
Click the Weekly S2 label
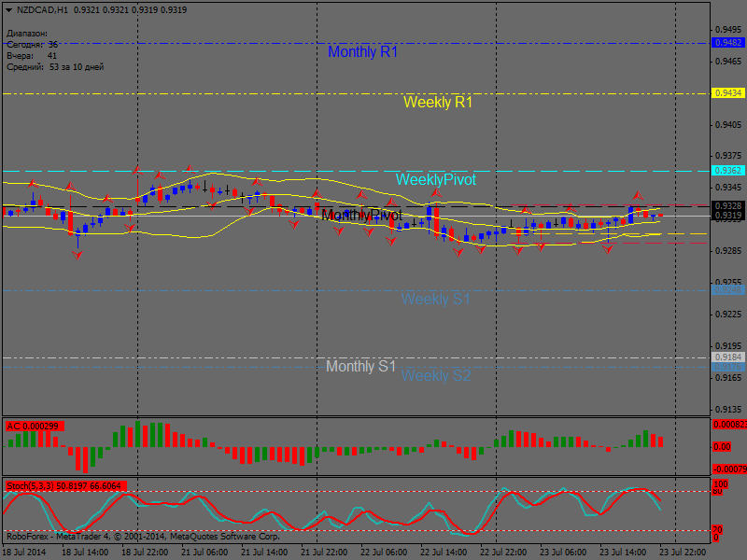[435, 376]
